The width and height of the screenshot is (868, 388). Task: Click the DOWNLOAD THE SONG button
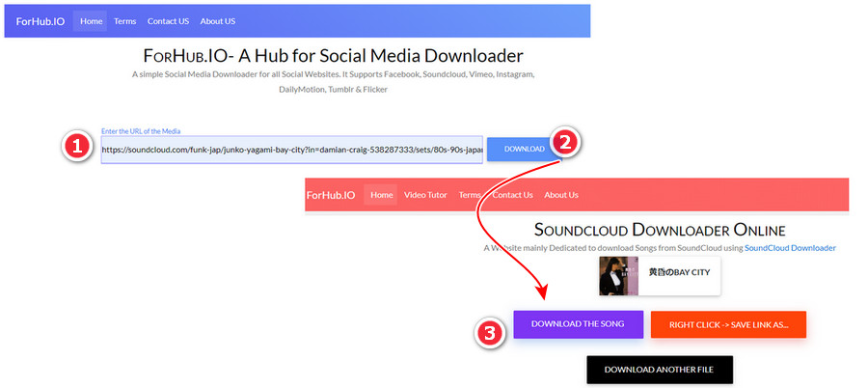click(x=578, y=324)
